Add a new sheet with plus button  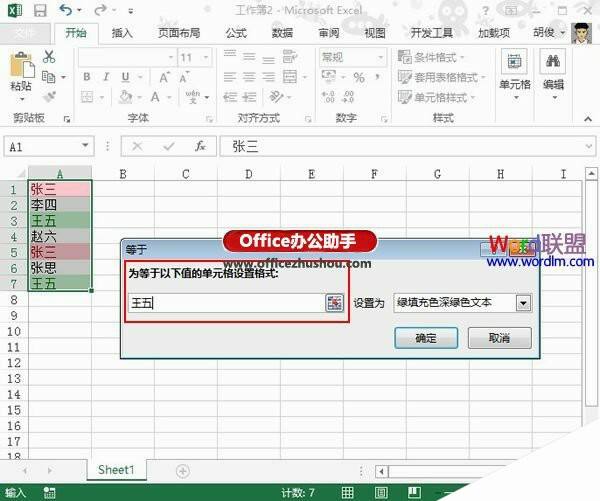pos(183,471)
